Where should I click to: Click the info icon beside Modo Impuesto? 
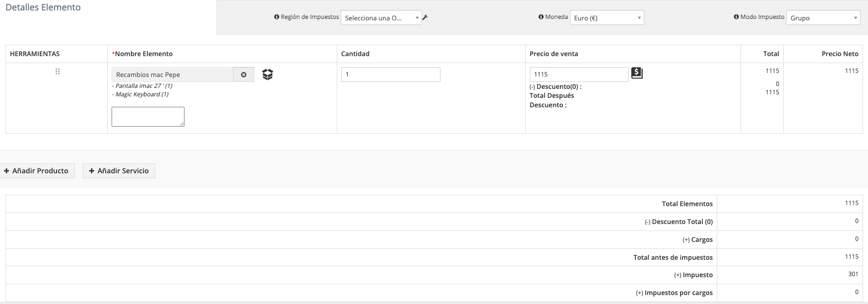click(x=737, y=17)
